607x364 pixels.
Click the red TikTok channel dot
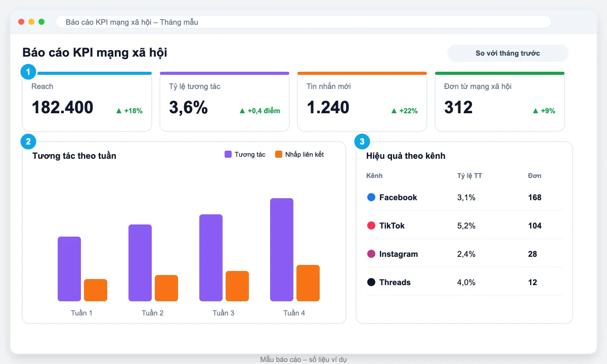[371, 225]
